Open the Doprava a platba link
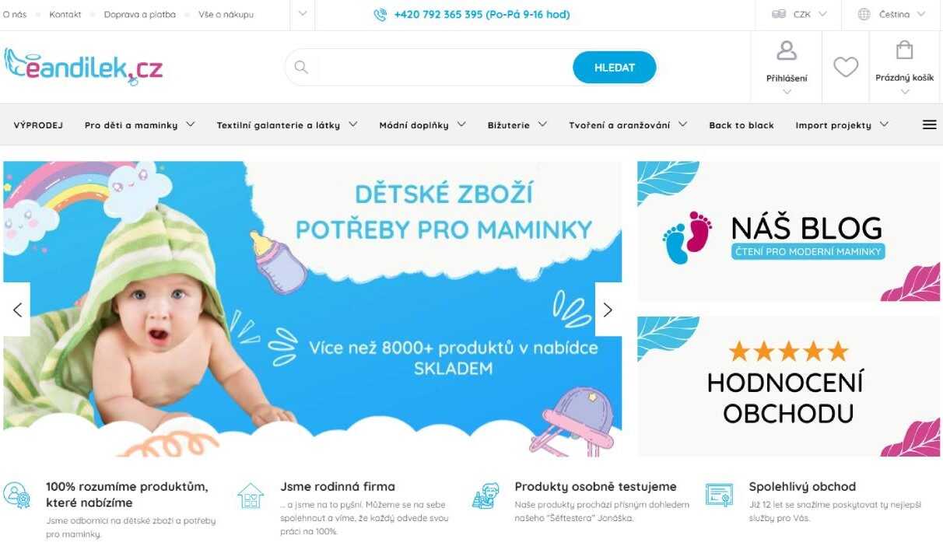Screen dimensions: 943x560 coord(139,15)
